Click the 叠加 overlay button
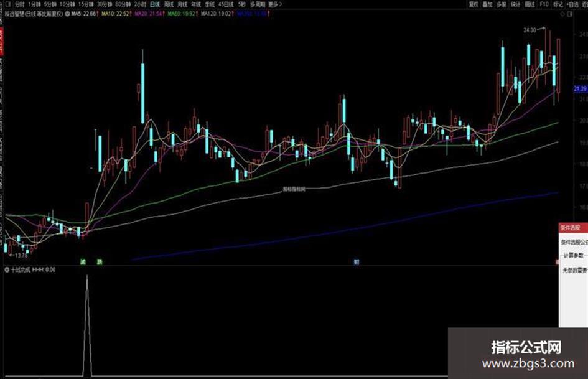This screenshot has height=379, width=588. (x=487, y=4)
